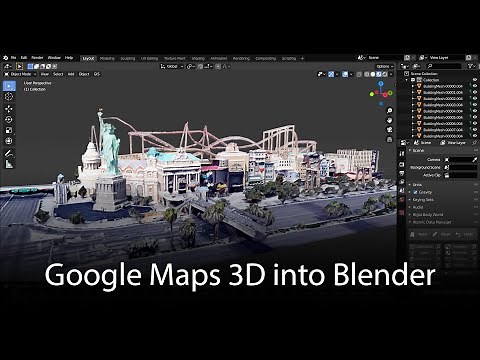Switch to the Sculpting workspace tab

128,58
